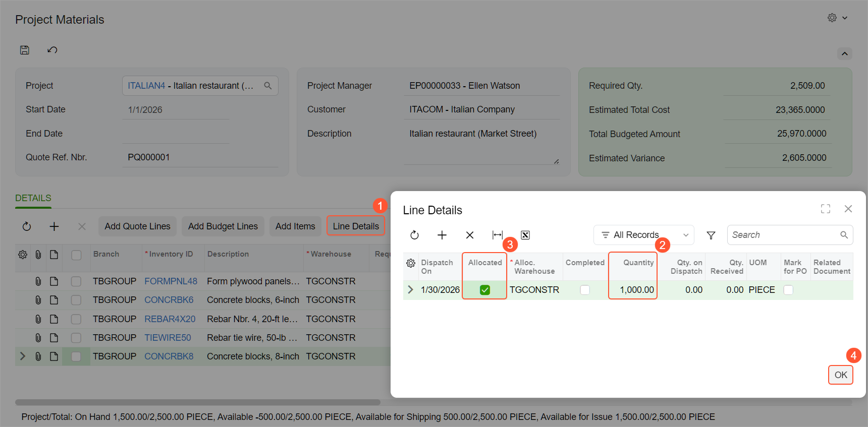Click the Description text area
This screenshot has width=868, height=427.
481,145
